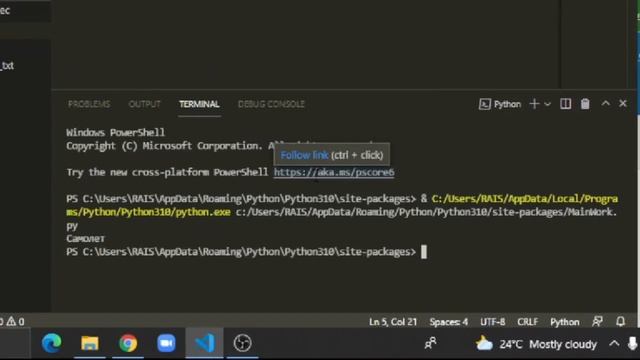640x360 pixels.
Task: Open the People icon in taskbar
Action: coord(430,343)
